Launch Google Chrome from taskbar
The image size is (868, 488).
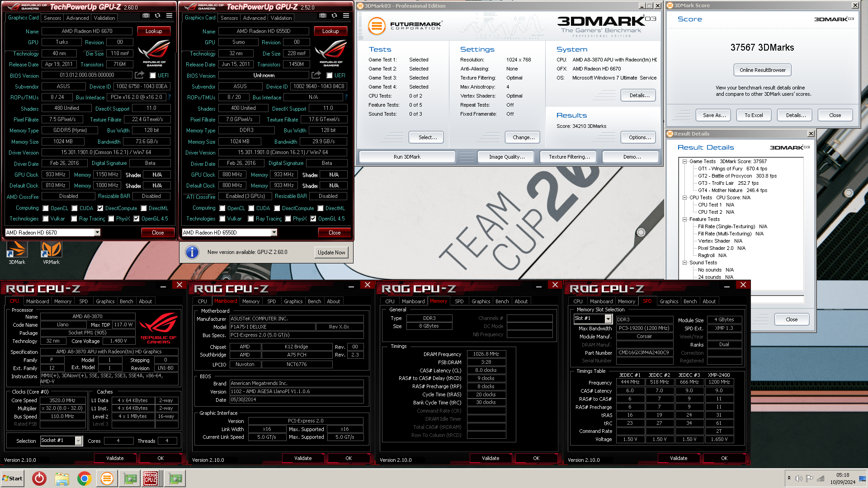pos(85,478)
